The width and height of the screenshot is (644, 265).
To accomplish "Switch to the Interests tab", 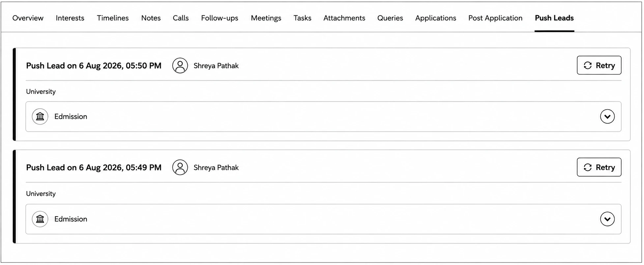I will pyautogui.click(x=70, y=18).
